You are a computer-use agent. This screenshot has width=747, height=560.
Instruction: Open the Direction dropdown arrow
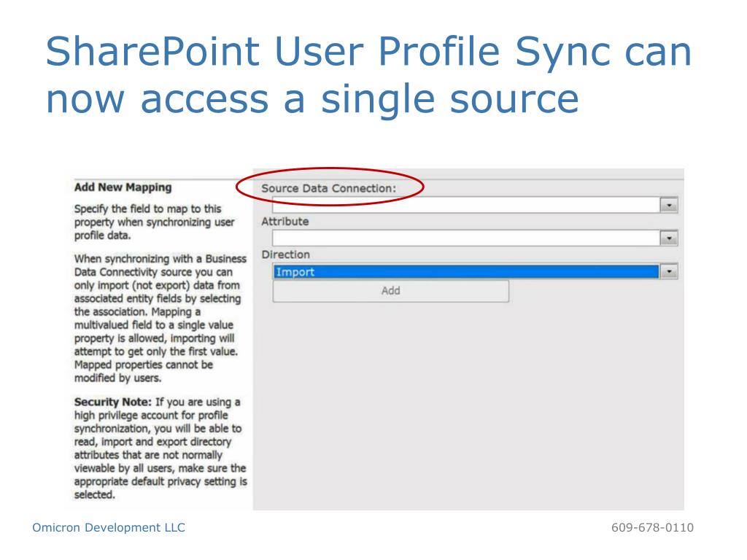click(x=669, y=271)
